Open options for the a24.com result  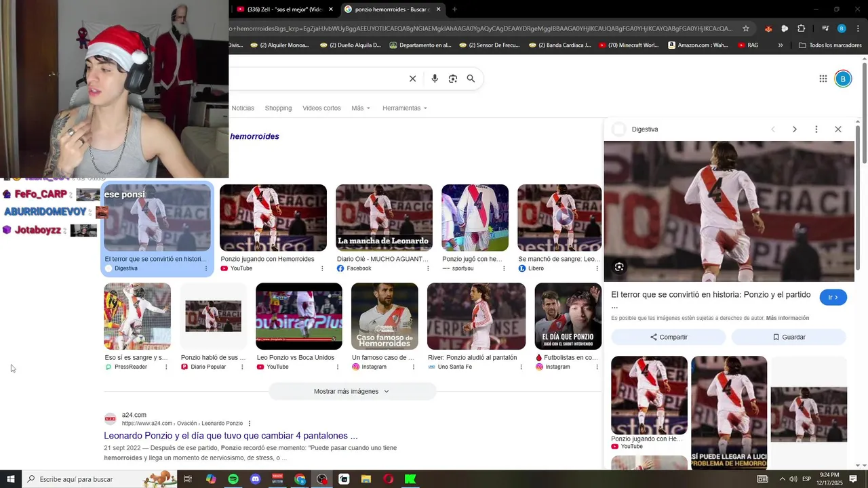pos(250,424)
